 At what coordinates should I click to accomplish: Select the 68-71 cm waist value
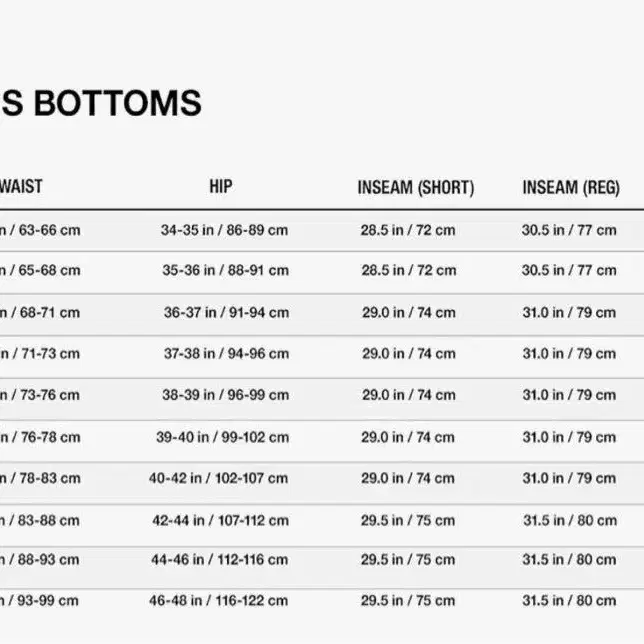[40, 313]
